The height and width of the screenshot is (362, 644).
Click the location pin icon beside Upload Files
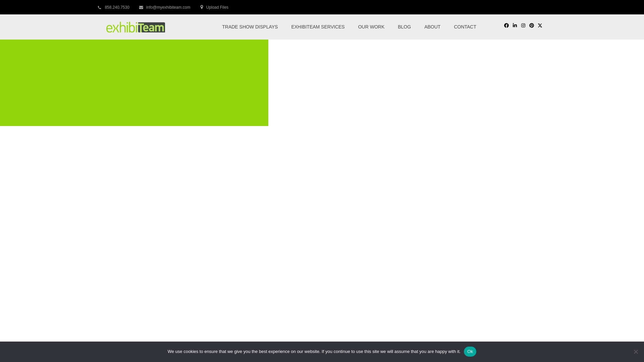tap(202, 7)
